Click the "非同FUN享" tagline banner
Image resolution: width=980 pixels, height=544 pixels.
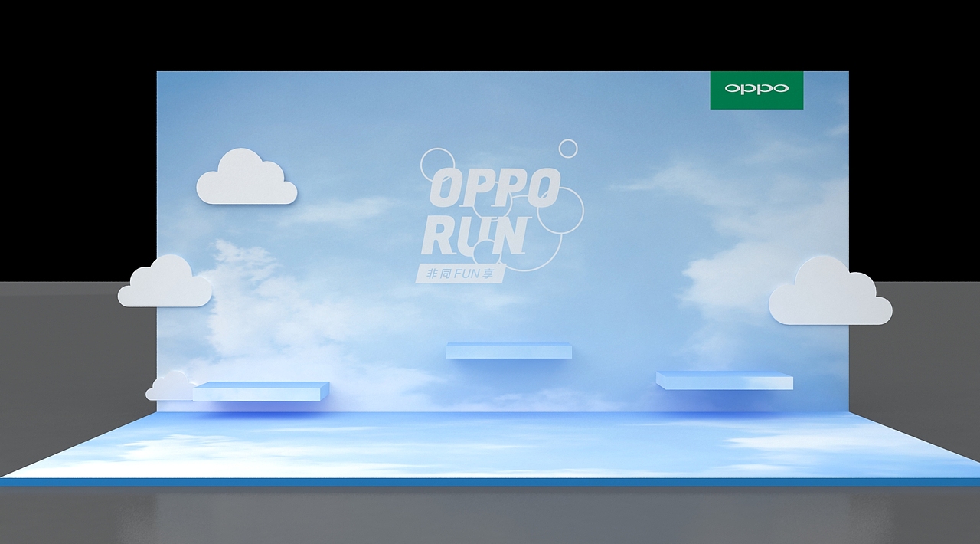[x=460, y=274]
